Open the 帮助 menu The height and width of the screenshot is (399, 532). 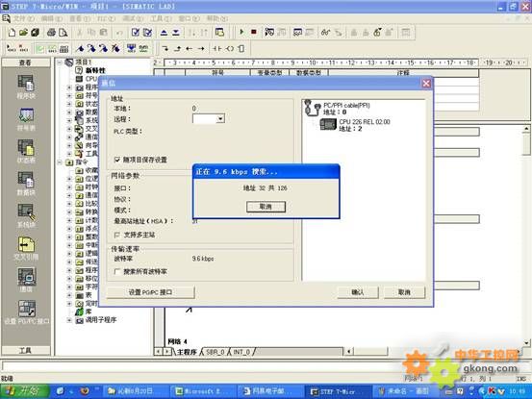pyautogui.click(x=217, y=18)
